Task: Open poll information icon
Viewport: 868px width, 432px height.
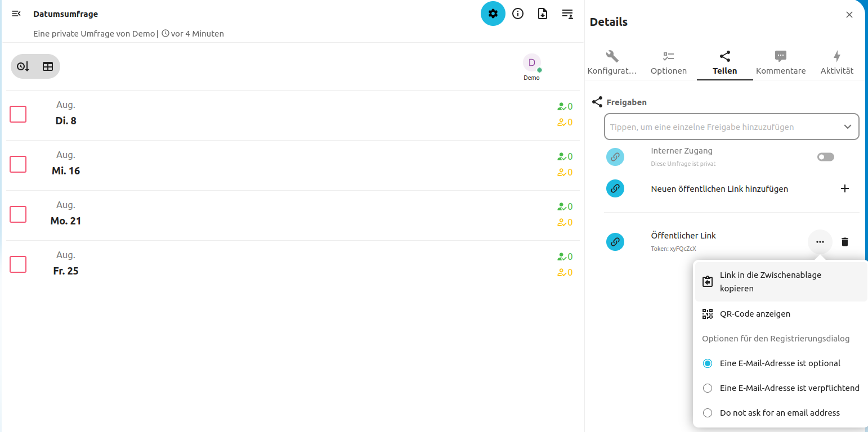Action: pyautogui.click(x=518, y=13)
